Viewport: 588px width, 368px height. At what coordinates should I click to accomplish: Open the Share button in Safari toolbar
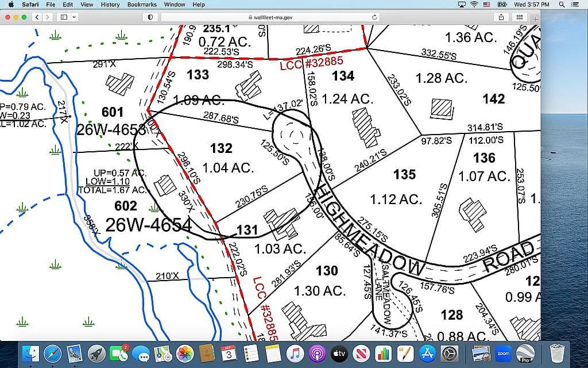(x=502, y=17)
